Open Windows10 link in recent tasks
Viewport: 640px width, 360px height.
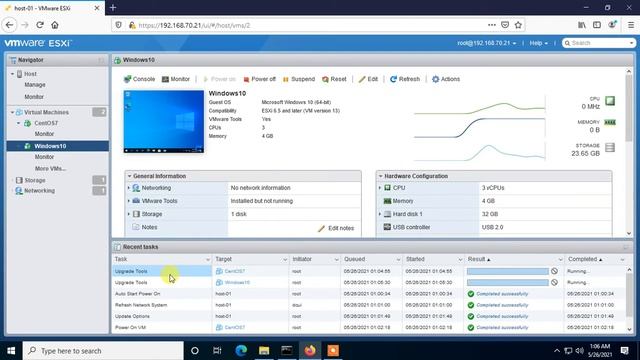tap(237, 282)
